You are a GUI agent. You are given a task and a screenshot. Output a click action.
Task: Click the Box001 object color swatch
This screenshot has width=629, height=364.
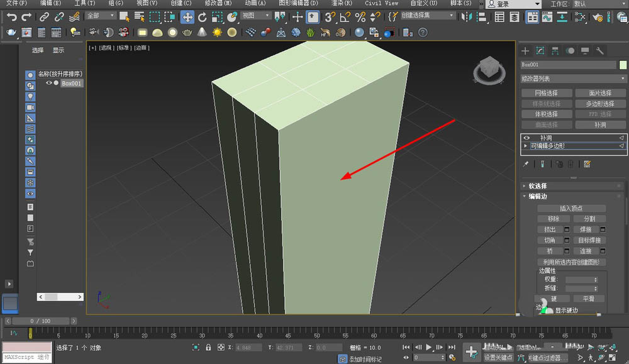click(x=623, y=65)
